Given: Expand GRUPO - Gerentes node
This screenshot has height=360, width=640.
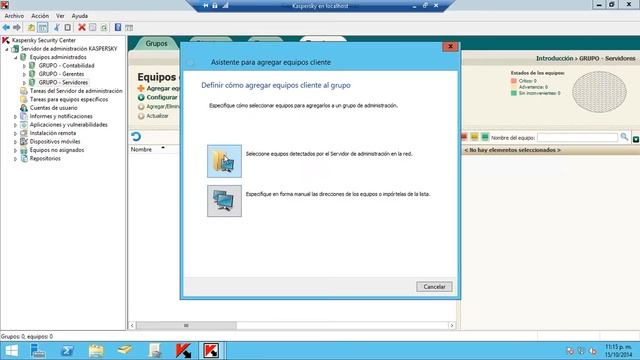Looking at the screenshot, I should 24,74.
